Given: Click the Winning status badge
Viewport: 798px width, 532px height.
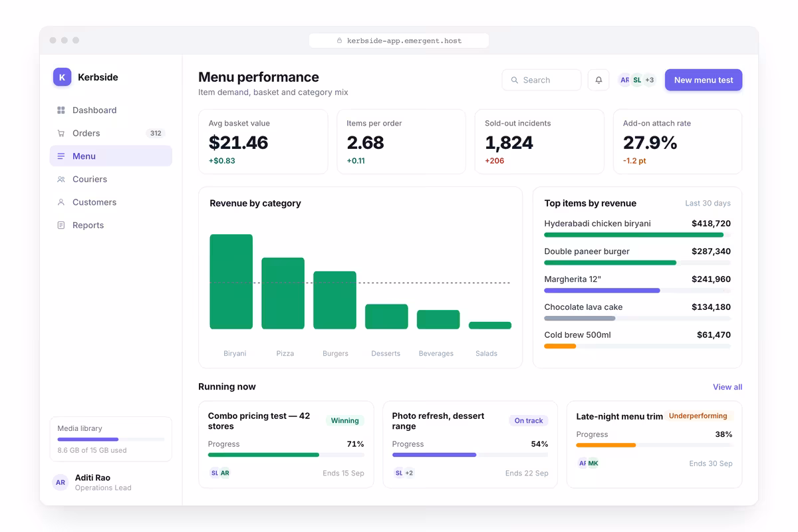Looking at the screenshot, I should click(x=344, y=420).
